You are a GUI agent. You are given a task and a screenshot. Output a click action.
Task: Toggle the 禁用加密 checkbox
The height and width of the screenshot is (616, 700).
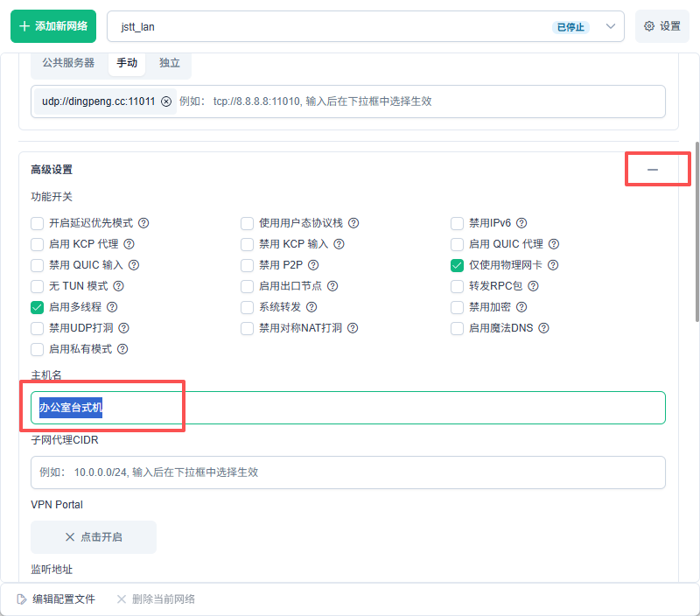(x=457, y=307)
